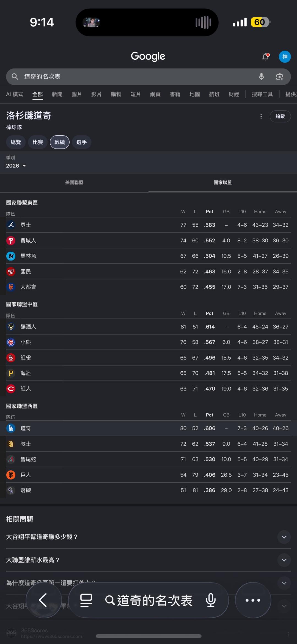The height and width of the screenshot is (644, 297).
Task: Expand question 大谷翔平幫道奇賺多少錢？
Action: click(148, 537)
